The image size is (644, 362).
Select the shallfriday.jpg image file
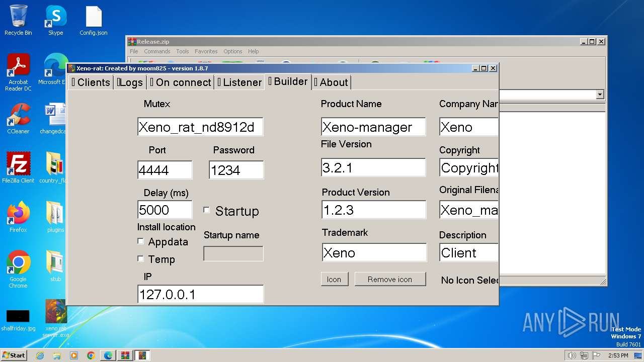click(x=18, y=319)
